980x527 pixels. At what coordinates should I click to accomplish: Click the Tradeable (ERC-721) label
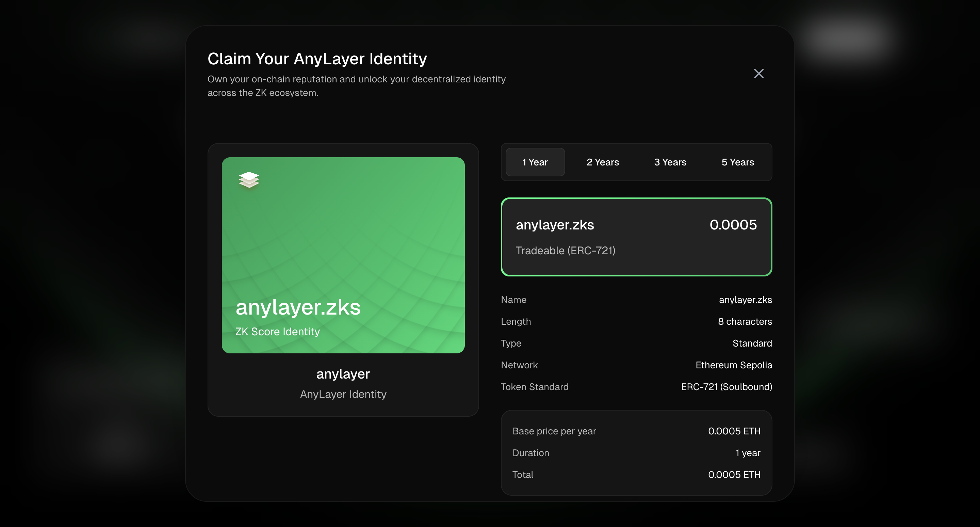565,250
